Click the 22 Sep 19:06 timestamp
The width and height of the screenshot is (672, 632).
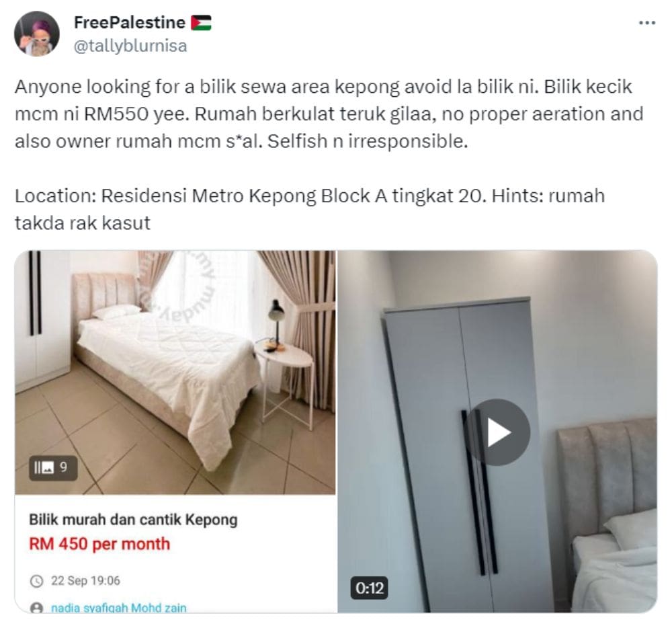click(85, 581)
